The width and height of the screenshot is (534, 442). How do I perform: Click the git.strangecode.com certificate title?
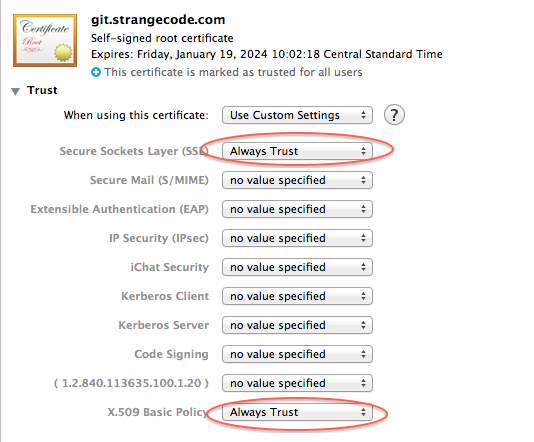coord(158,20)
